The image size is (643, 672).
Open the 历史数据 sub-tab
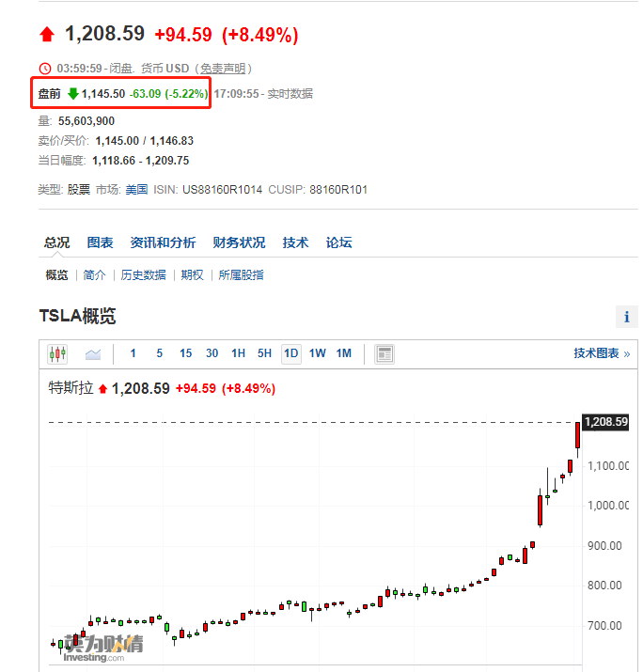point(143,274)
